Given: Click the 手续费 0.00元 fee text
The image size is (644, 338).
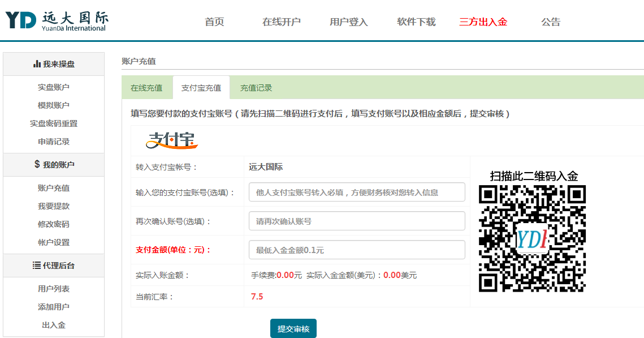Looking at the screenshot, I should click(x=276, y=275).
